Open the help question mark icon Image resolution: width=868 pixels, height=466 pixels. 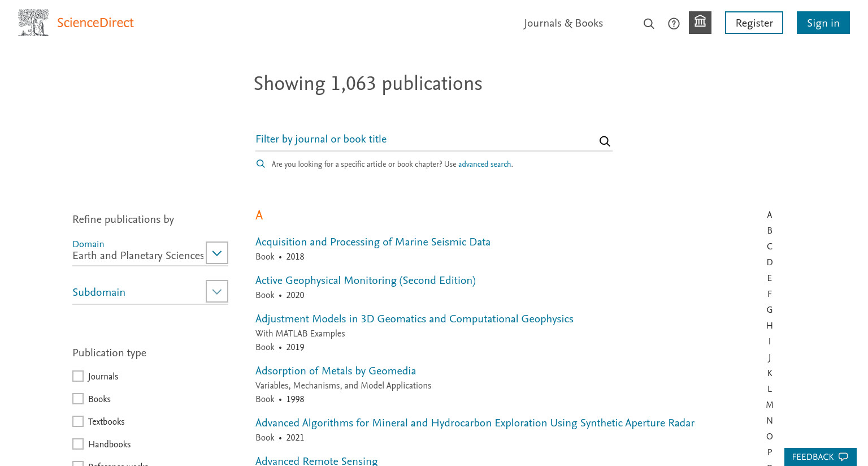pyautogui.click(x=674, y=24)
